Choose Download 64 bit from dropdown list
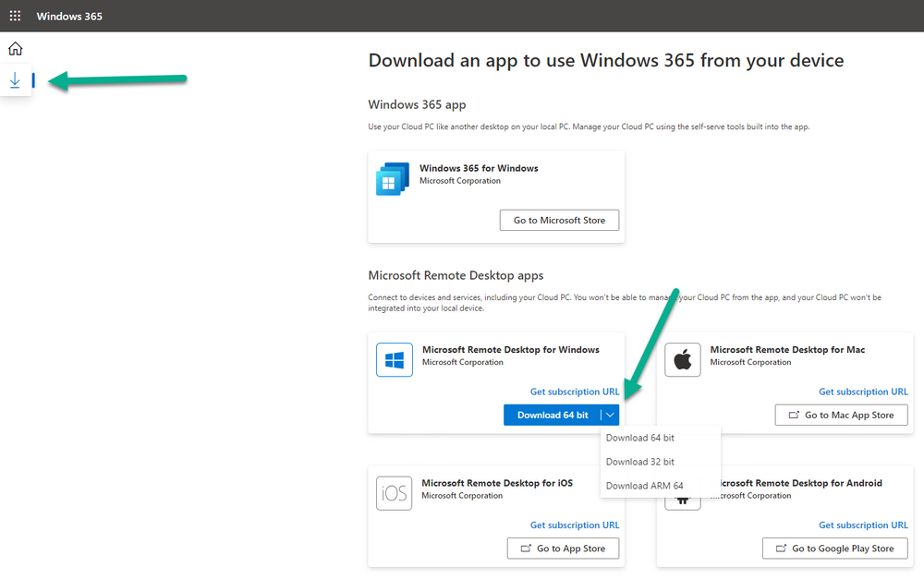This screenshot has height=579, width=924. point(640,438)
